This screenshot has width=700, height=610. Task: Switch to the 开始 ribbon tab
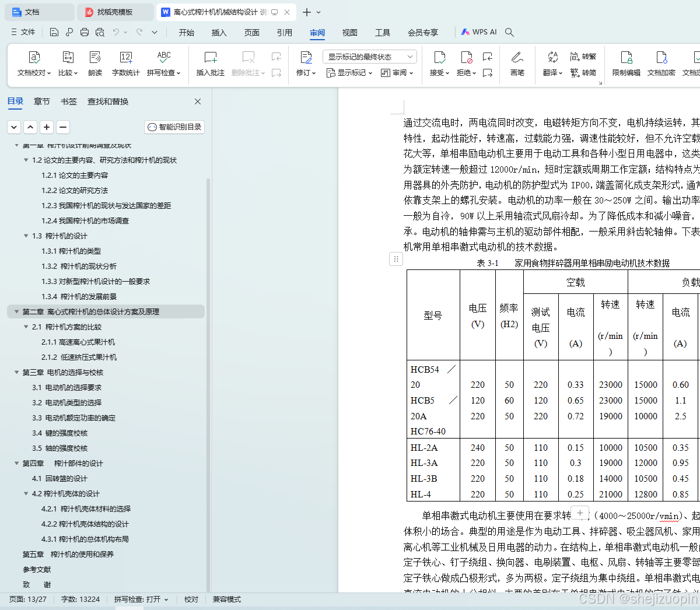click(187, 33)
